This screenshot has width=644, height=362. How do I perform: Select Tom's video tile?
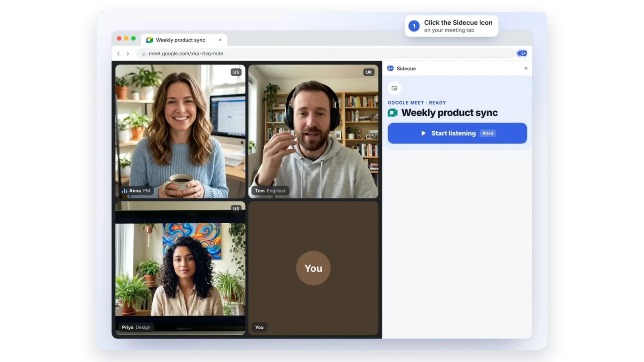coord(313,131)
